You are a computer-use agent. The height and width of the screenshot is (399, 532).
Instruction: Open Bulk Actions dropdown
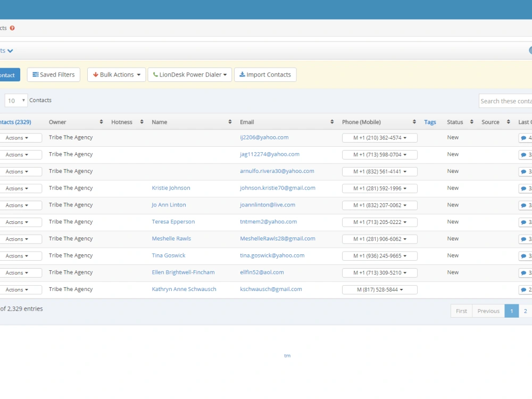coord(117,74)
